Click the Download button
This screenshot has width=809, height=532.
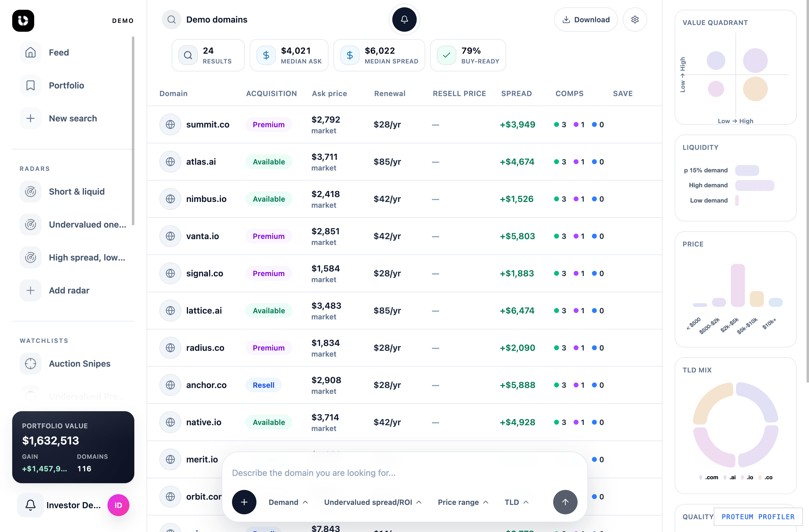point(586,20)
